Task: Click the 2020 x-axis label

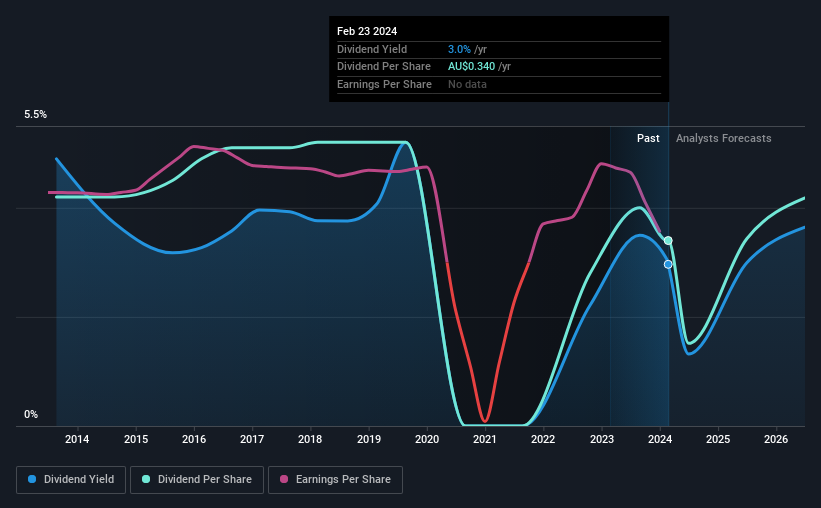Action: [x=427, y=439]
